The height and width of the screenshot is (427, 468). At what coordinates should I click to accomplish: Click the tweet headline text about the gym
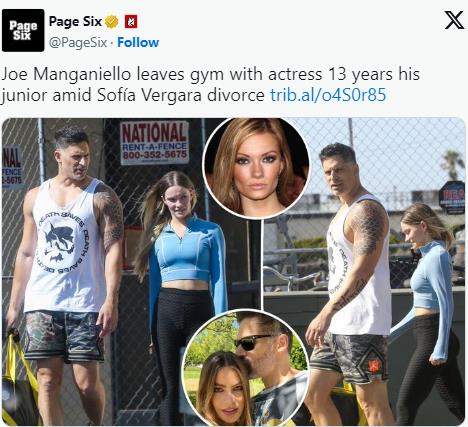(x=210, y=84)
